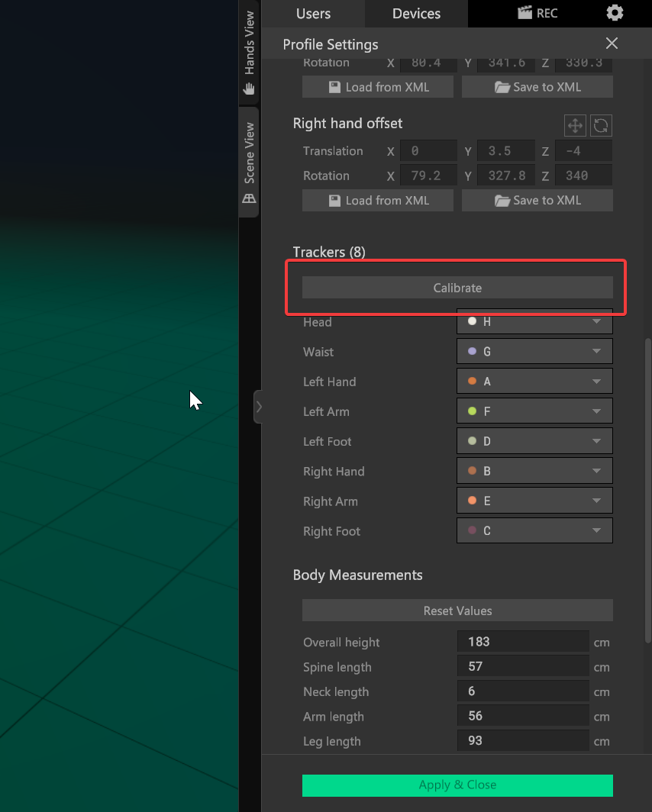Expand the Head tracker dropdown

click(534, 322)
